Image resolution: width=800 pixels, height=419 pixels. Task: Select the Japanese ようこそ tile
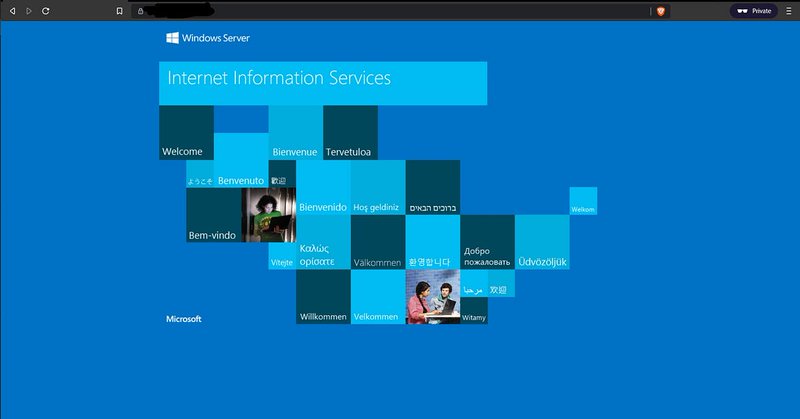pyautogui.click(x=200, y=174)
